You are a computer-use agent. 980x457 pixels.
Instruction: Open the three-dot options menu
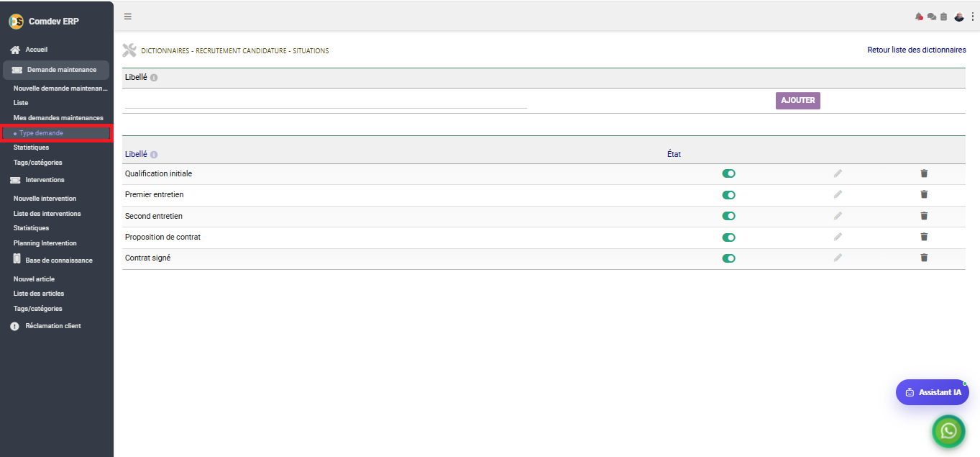(973, 17)
